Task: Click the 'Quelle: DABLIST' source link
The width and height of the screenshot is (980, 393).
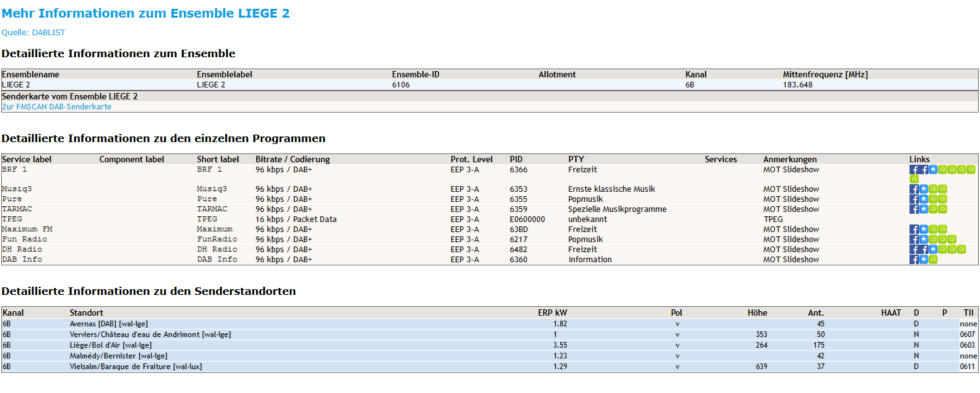Action: pyautogui.click(x=33, y=33)
